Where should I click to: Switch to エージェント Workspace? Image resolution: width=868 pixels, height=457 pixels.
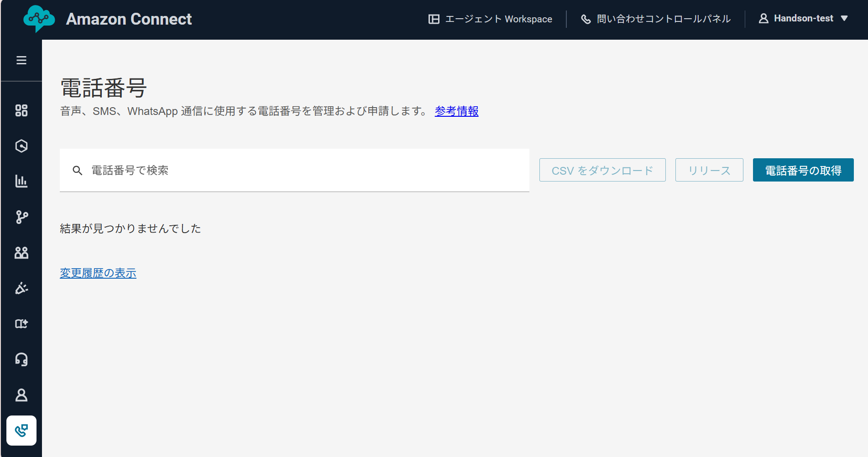(x=491, y=19)
